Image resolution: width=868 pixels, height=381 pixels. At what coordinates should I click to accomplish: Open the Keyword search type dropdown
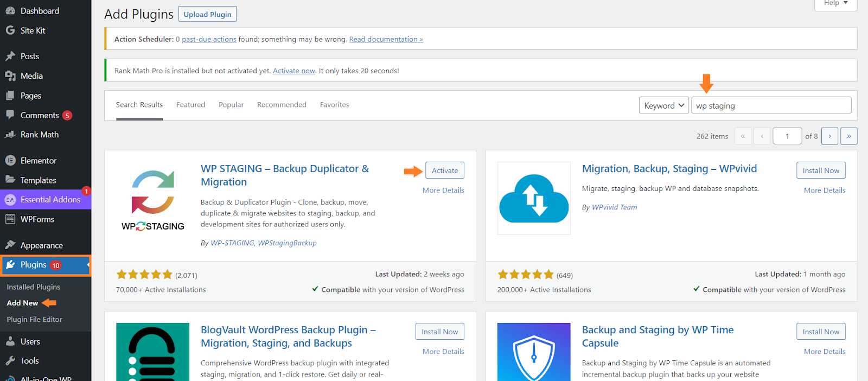click(664, 105)
